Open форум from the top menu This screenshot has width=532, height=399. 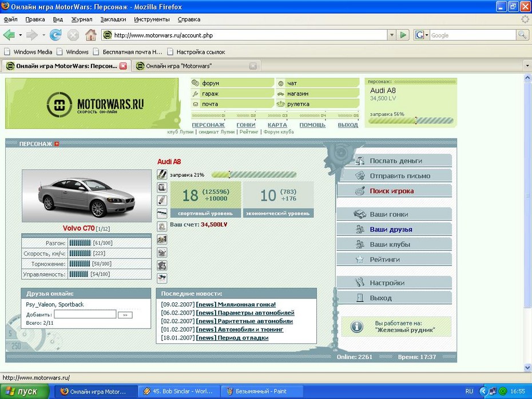click(232, 83)
